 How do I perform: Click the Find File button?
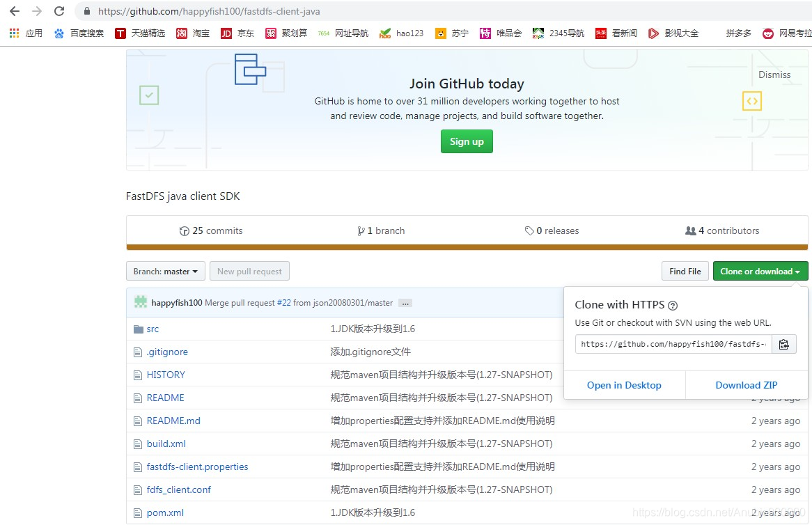685,272
